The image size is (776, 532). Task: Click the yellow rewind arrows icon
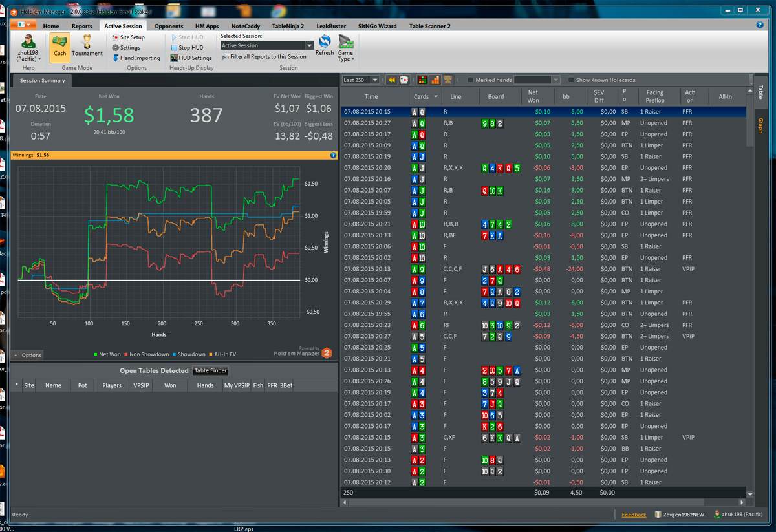coord(391,80)
